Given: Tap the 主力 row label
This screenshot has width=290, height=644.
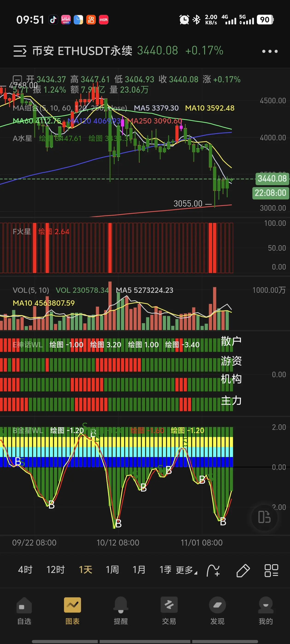Looking at the screenshot, I should coord(231,401).
